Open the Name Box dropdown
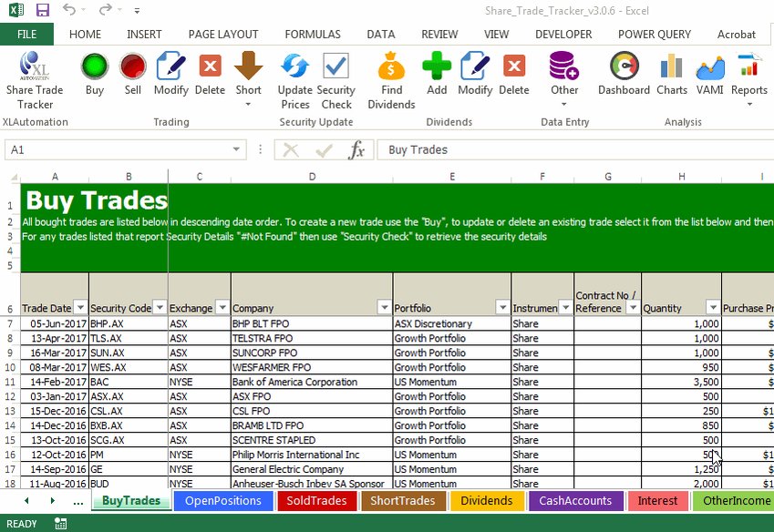774x532 pixels. (236, 149)
